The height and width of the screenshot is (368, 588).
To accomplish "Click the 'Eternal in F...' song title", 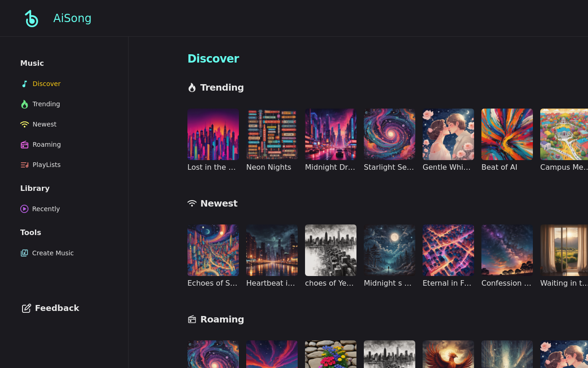I will coord(447,283).
